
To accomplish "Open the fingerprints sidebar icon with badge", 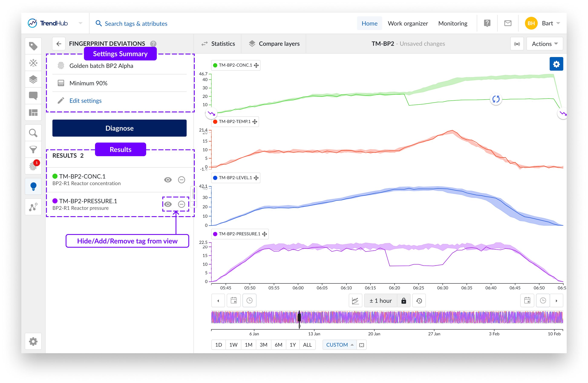I will (33, 166).
